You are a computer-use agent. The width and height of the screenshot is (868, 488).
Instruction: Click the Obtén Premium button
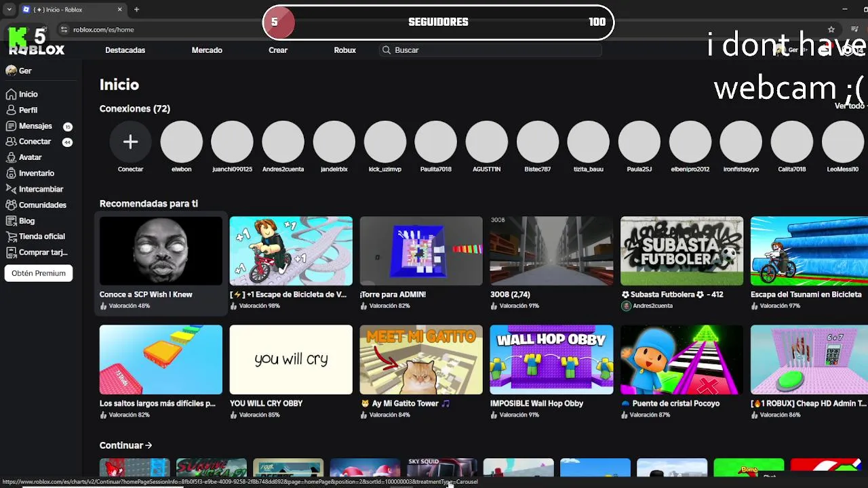tap(39, 273)
